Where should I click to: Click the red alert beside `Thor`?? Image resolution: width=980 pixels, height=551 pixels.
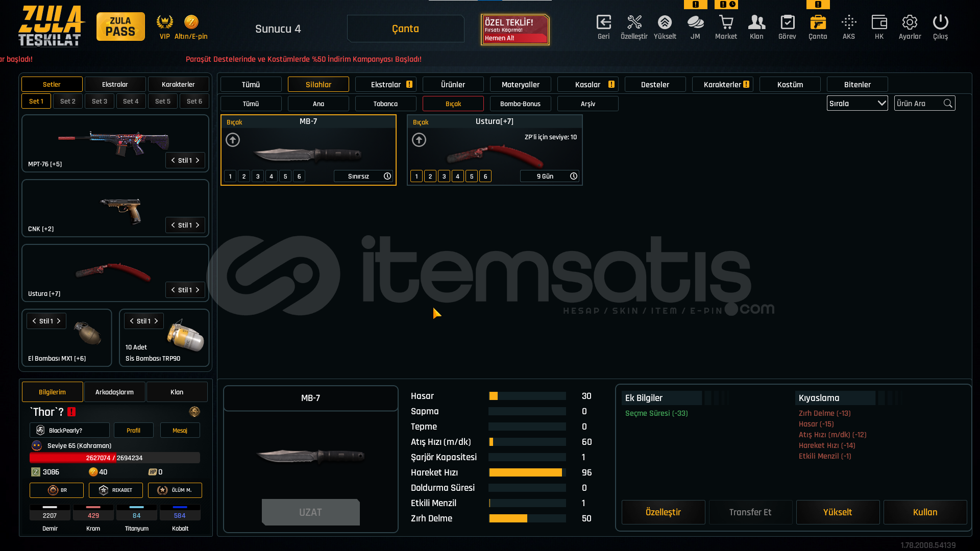(71, 412)
